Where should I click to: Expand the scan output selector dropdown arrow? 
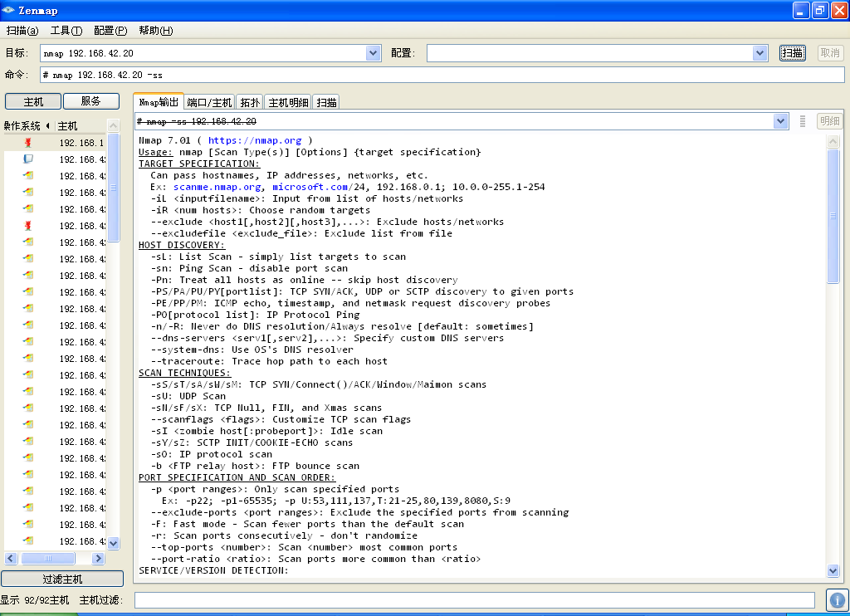click(780, 121)
